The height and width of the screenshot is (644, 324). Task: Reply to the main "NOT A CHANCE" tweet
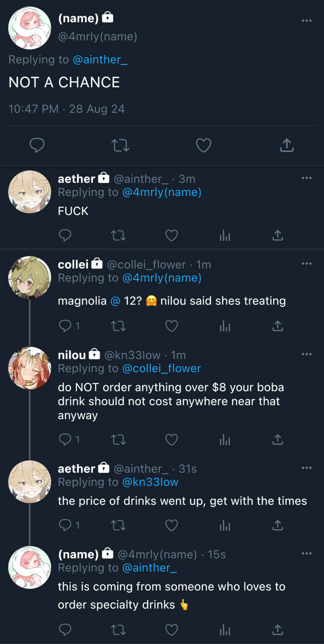click(37, 145)
